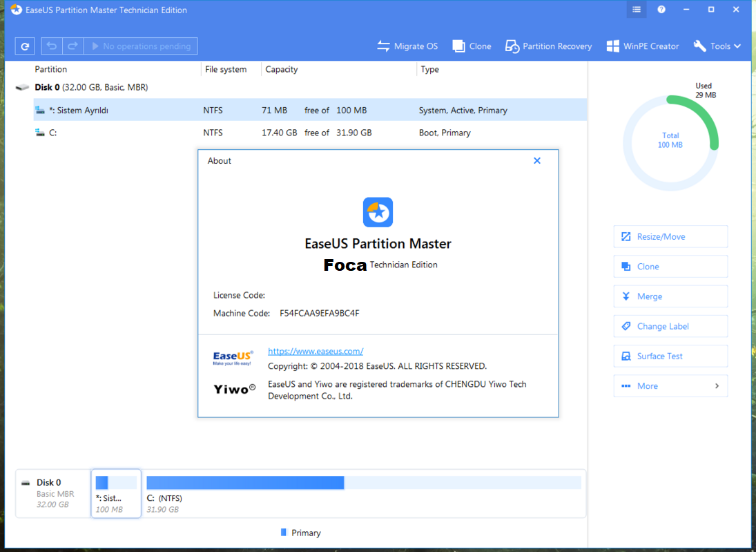Click Clone button in side panel
This screenshot has height=552, width=756.
point(670,267)
